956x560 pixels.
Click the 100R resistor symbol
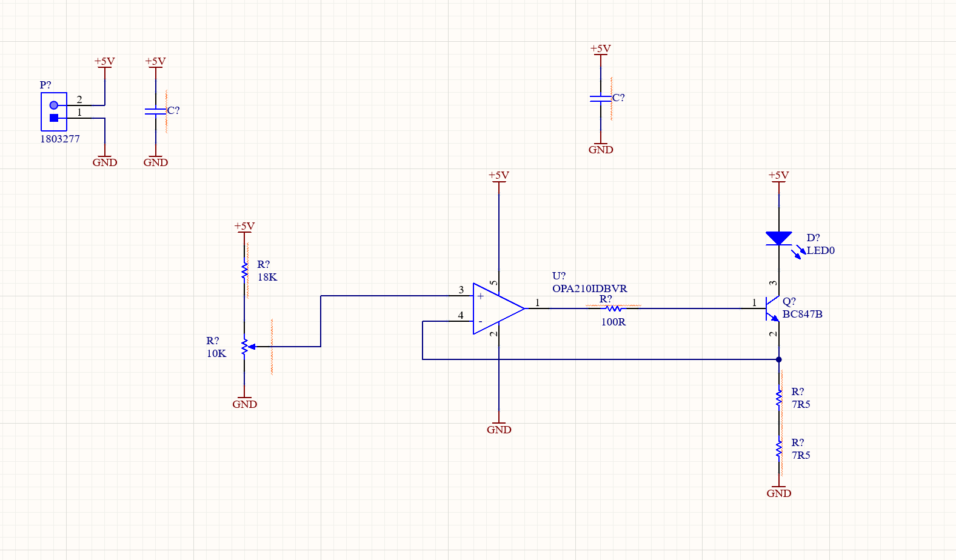(x=613, y=308)
